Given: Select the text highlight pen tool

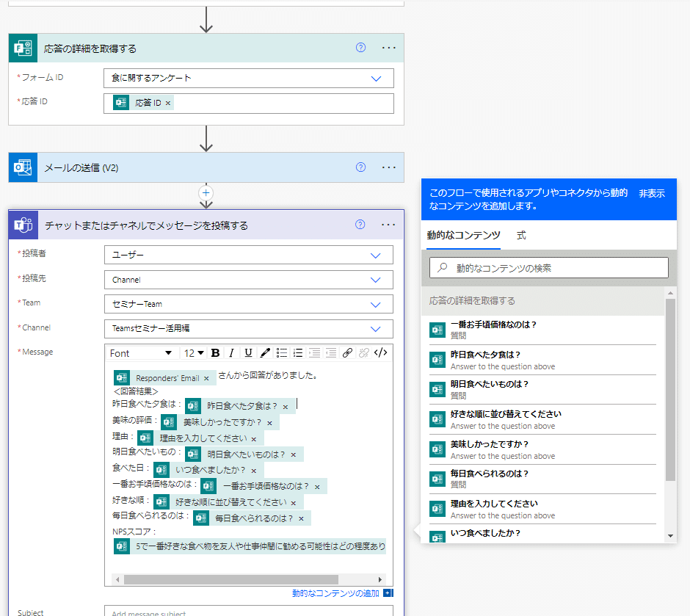Looking at the screenshot, I should [266, 352].
